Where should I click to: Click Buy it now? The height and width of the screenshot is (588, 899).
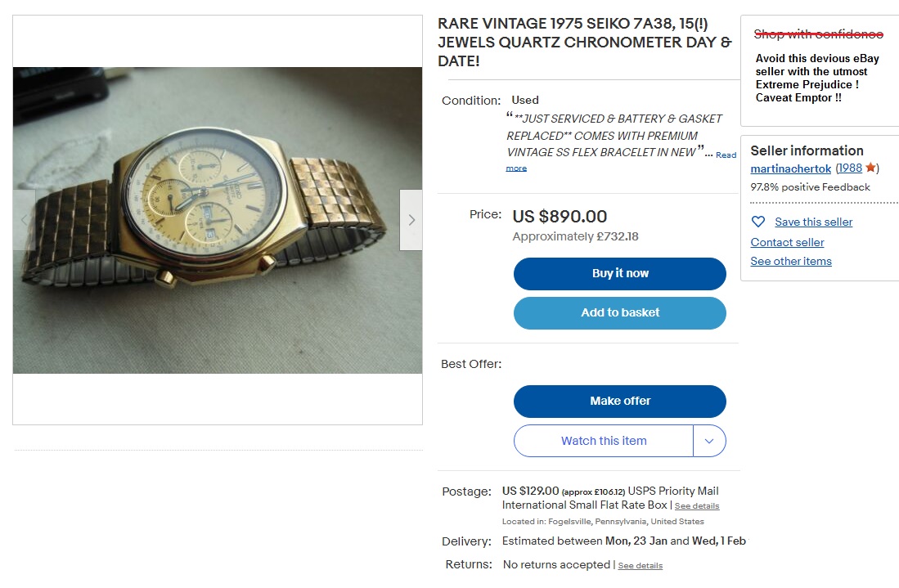click(x=619, y=273)
